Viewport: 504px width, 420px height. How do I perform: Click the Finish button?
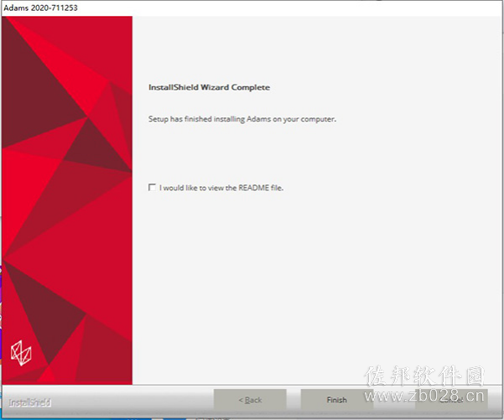[336, 400]
